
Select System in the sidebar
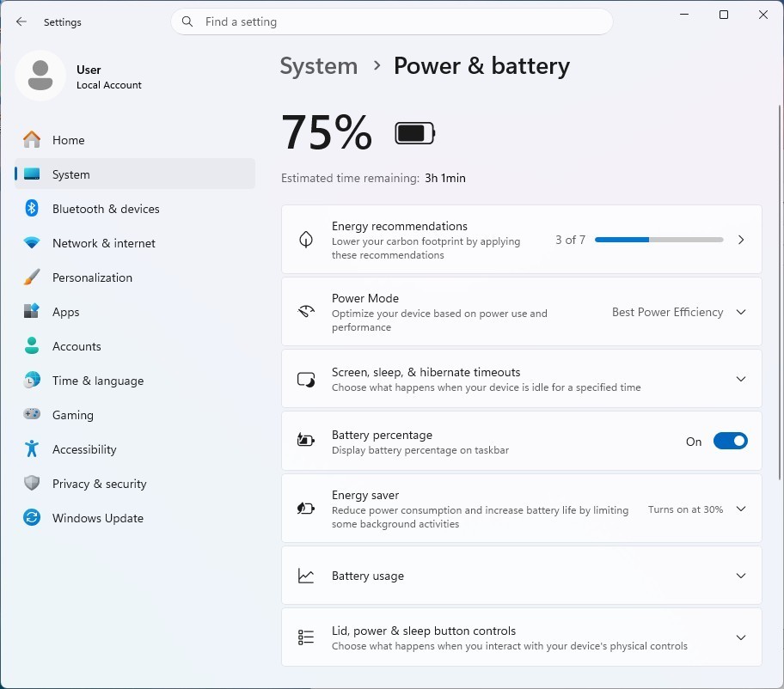click(x=135, y=174)
